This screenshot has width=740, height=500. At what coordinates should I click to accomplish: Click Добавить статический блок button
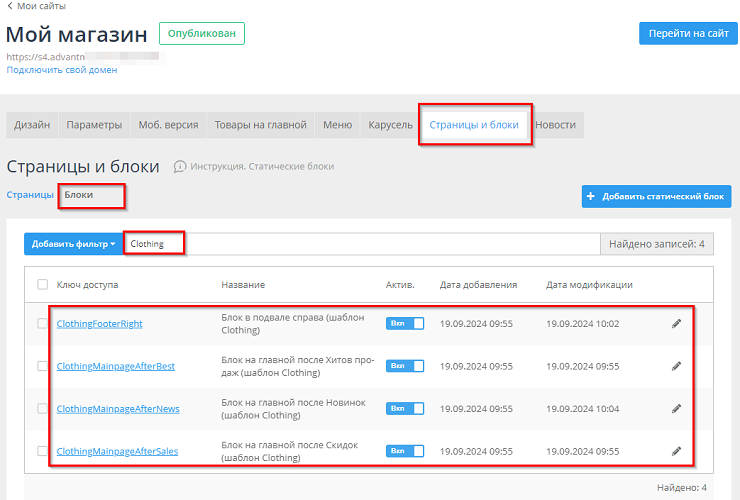[x=656, y=197]
